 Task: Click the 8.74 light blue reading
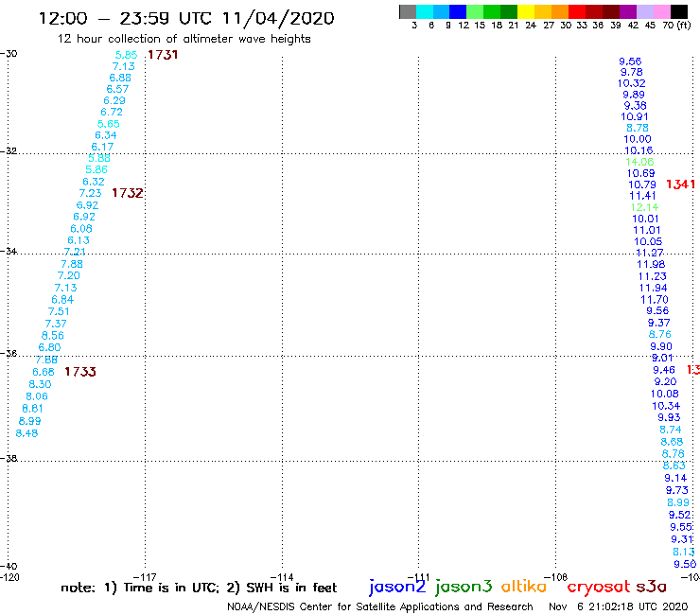point(671,430)
